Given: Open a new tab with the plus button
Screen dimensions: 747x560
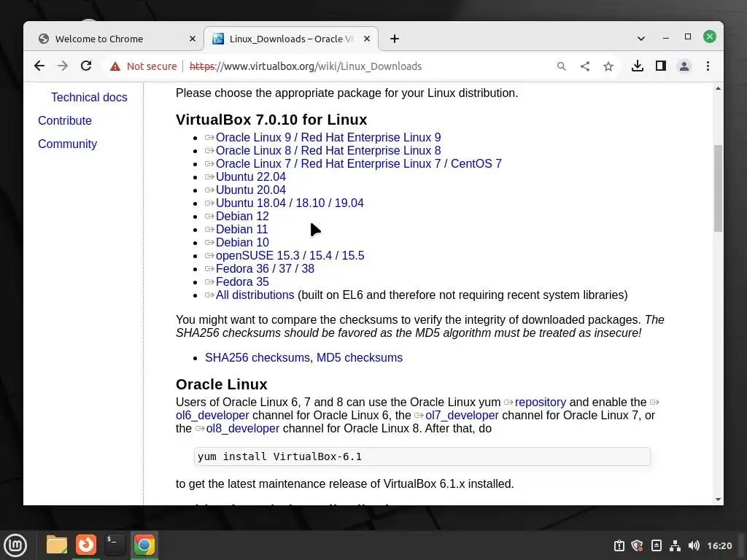Looking at the screenshot, I should [395, 39].
